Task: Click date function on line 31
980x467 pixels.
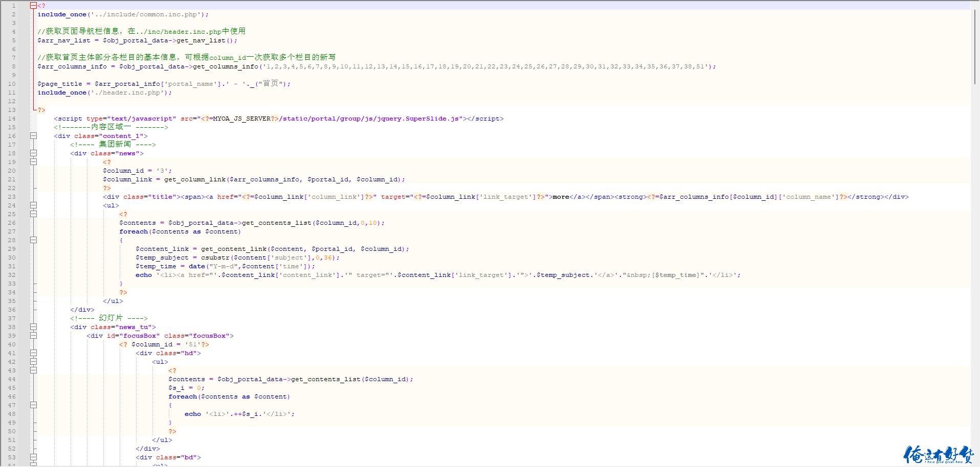Action: click(197, 266)
